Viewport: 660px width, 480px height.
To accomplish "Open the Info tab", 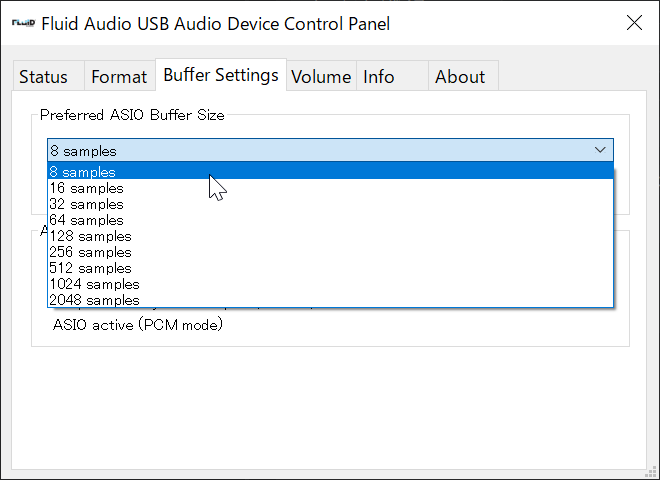I will pos(392,76).
